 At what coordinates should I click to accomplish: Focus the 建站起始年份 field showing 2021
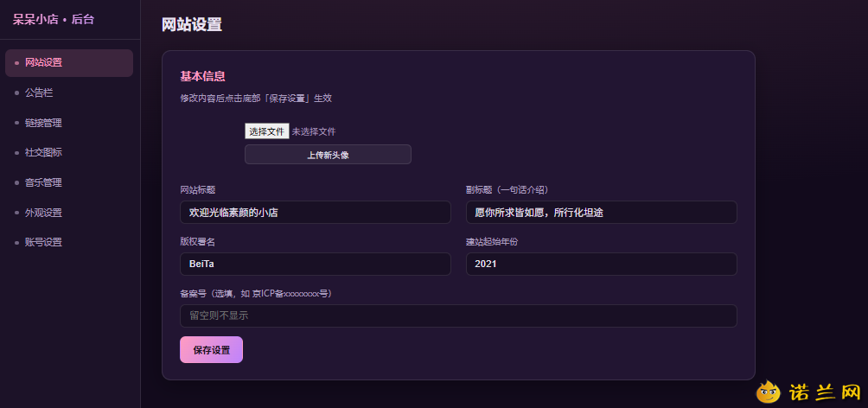coord(601,264)
